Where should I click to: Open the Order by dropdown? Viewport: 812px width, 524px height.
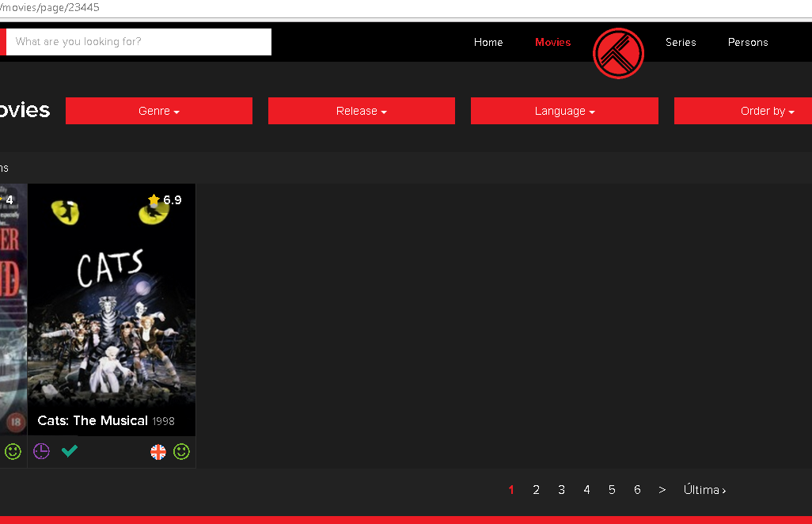click(743, 111)
